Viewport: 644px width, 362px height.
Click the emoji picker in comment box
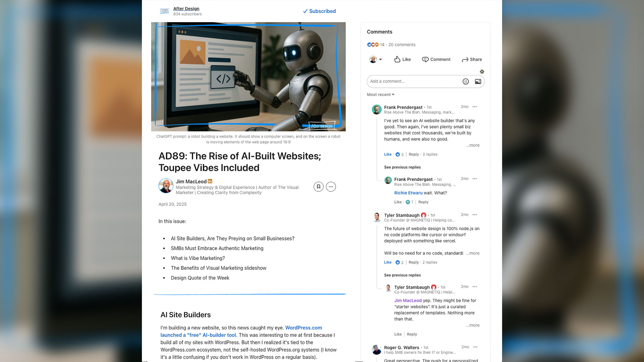[466, 81]
